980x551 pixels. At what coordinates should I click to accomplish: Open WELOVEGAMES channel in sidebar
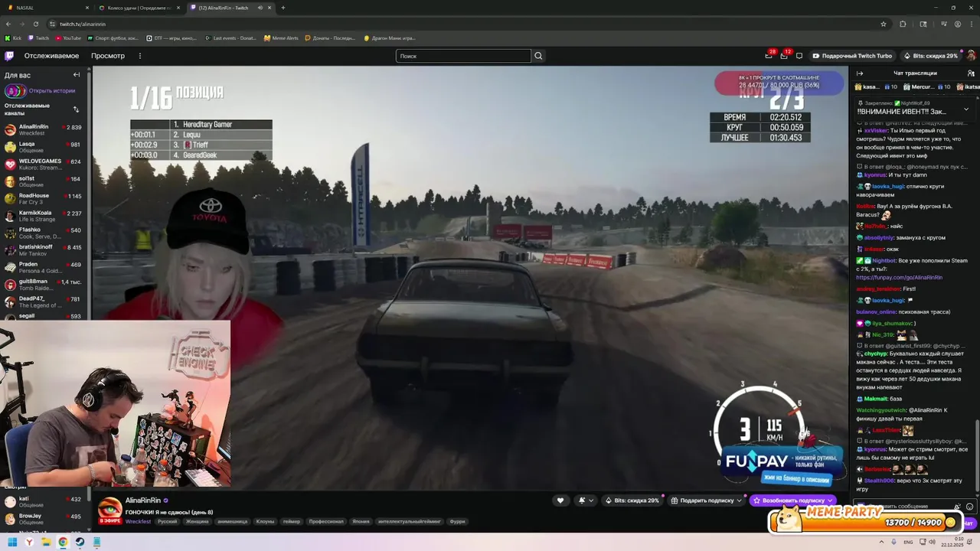44,165
